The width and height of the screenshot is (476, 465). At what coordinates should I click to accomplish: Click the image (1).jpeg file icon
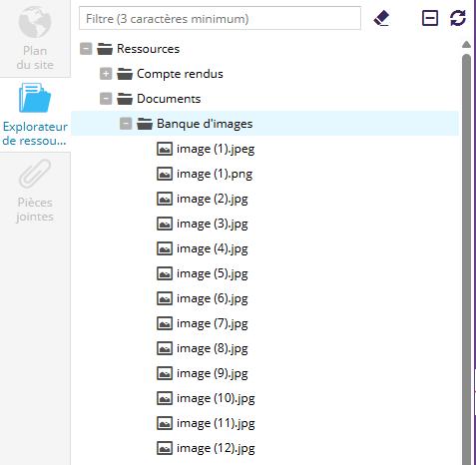pyautogui.click(x=165, y=149)
